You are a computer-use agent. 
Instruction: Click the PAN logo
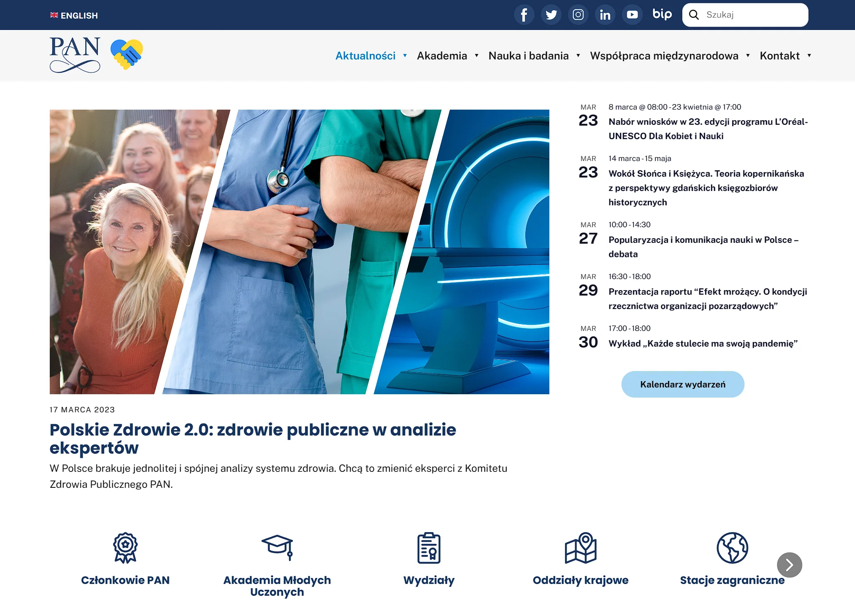pos(75,55)
